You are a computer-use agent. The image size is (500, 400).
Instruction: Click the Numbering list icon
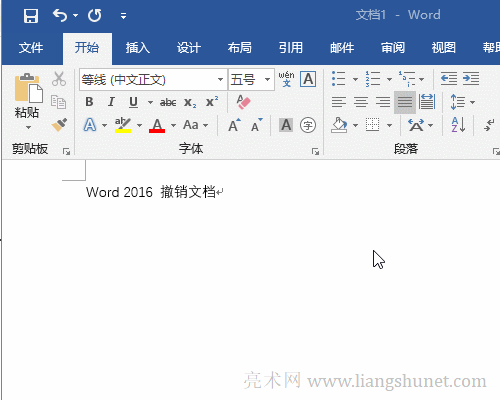coord(372,79)
